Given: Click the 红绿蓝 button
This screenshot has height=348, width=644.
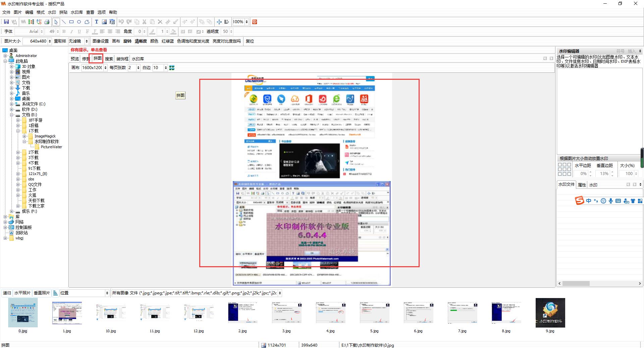Looking at the screenshot, I should point(168,41).
